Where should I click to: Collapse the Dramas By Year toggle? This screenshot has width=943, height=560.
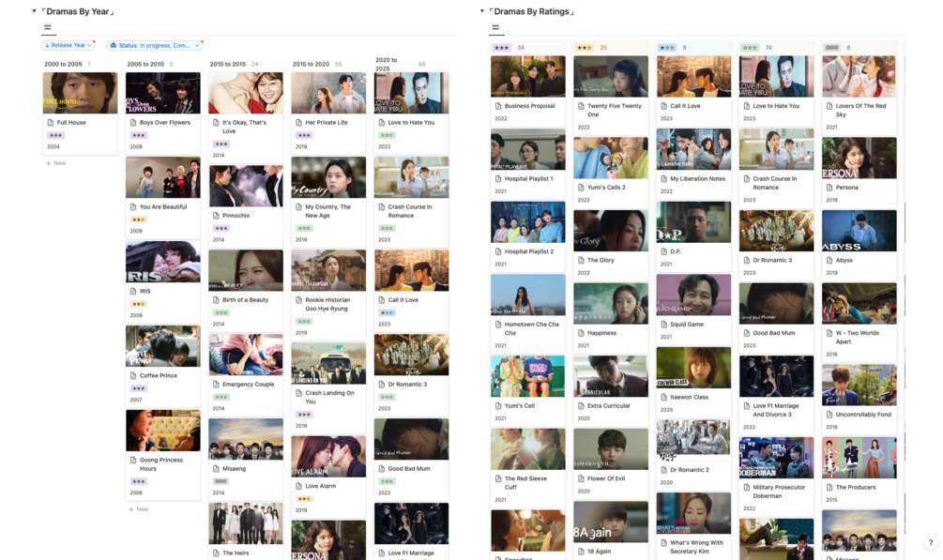click(x=35, y=11)
